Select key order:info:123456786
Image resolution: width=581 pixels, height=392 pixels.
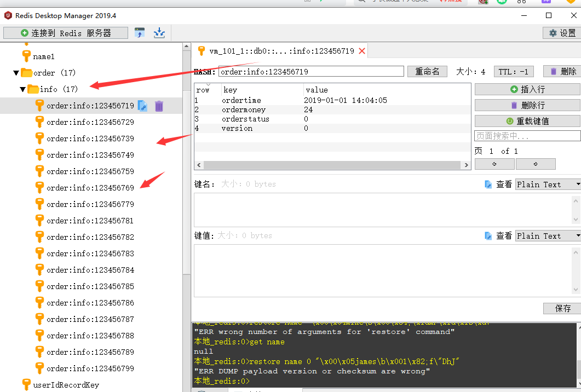click(x=90, y=303)
